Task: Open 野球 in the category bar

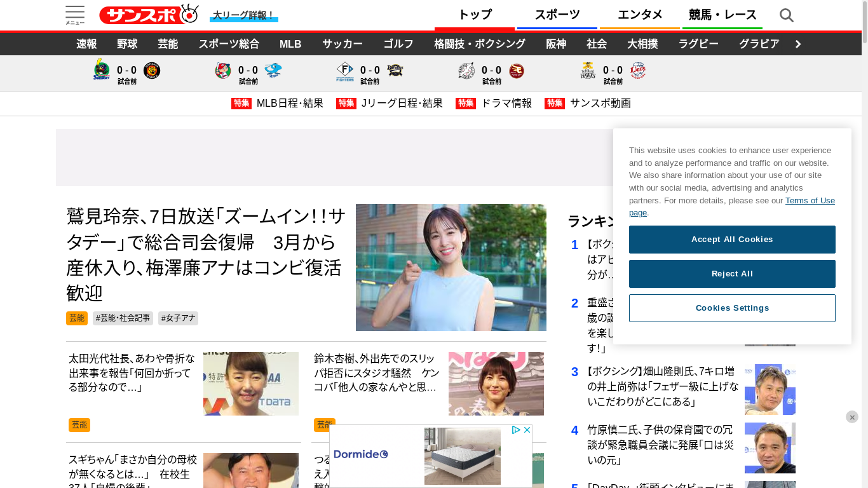Action: pyautogui.click(x=127, y=44)
